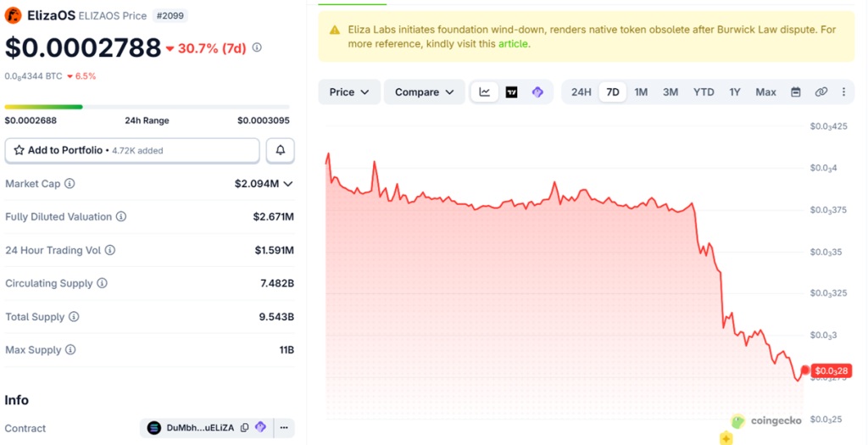
Task: Select the 3M timeframe
Action: coord(670,92)
